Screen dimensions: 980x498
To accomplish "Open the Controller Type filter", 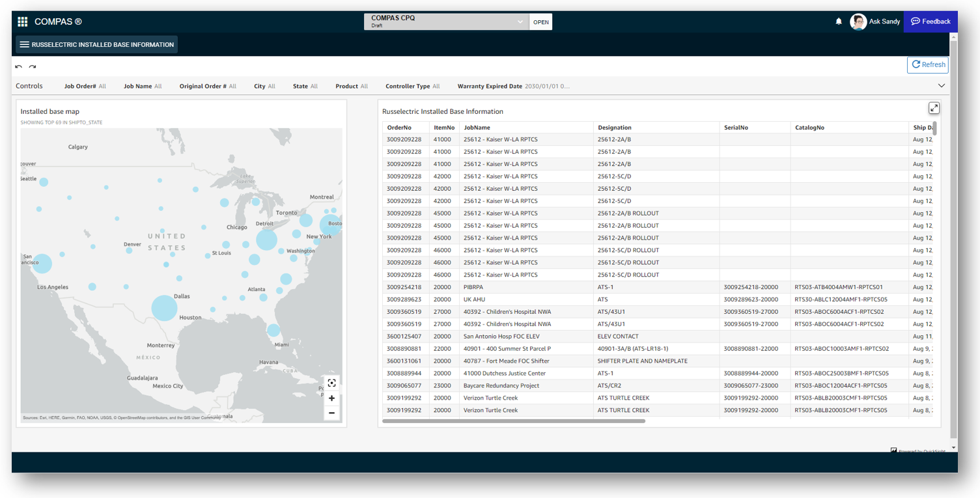I will point(412,86).
